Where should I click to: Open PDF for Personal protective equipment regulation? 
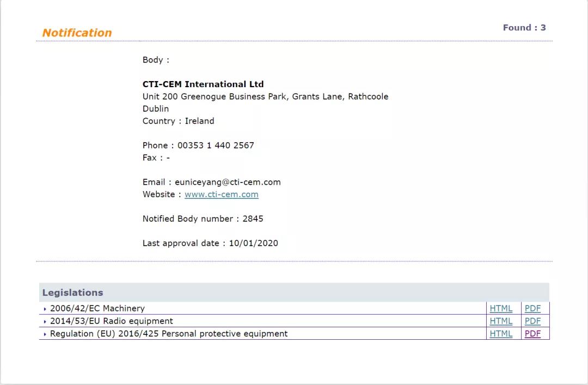point(532,334)
